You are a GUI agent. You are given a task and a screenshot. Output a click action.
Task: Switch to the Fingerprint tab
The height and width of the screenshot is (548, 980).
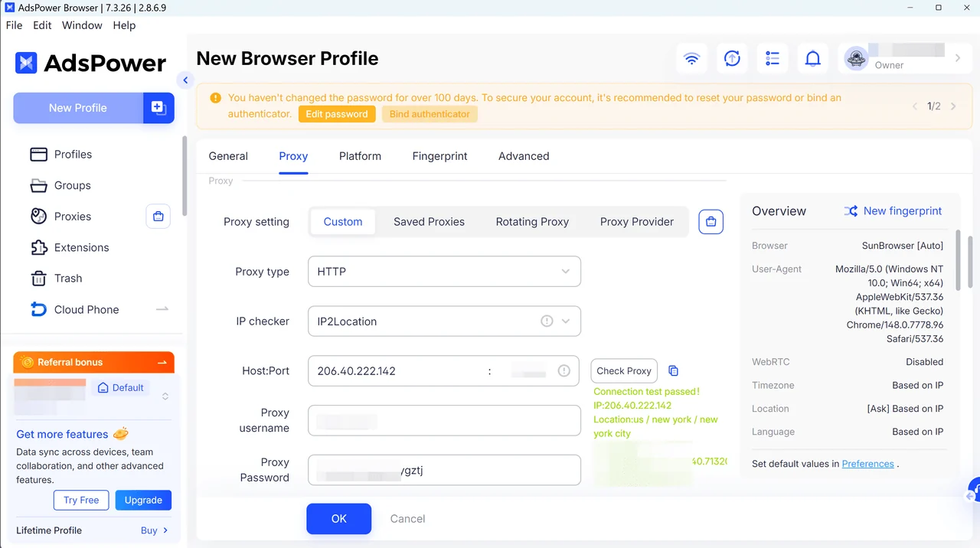[x=439, y=156]
